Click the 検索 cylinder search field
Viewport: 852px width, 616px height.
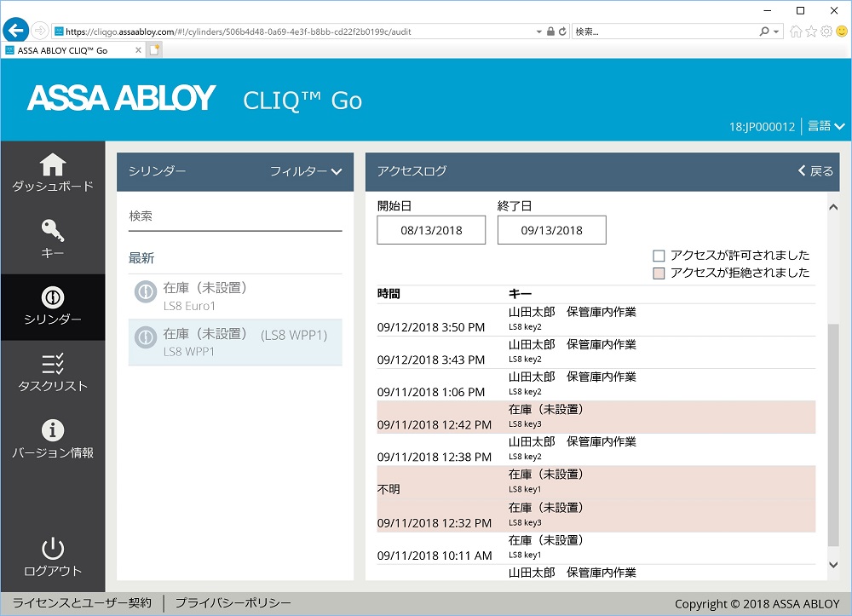[235, 216]
